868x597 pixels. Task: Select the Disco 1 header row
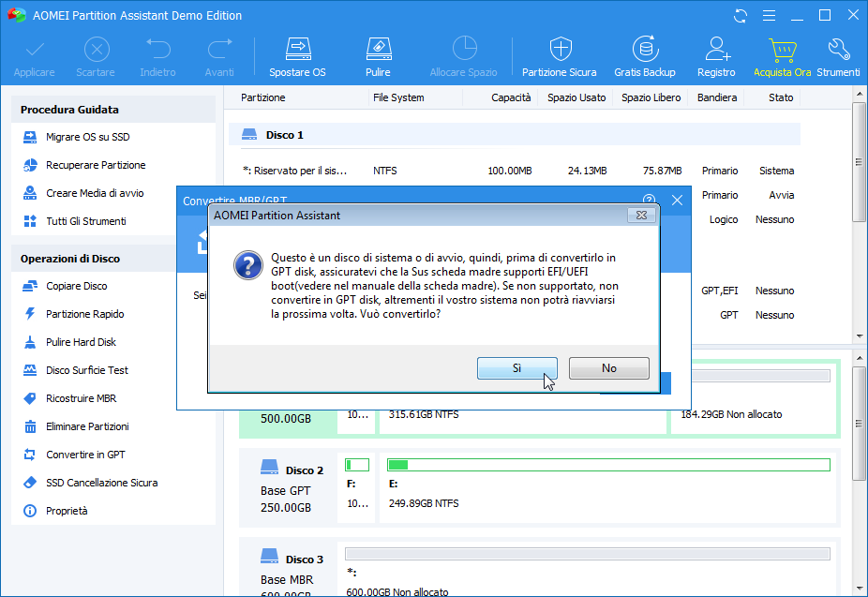[x=515, y=134]
